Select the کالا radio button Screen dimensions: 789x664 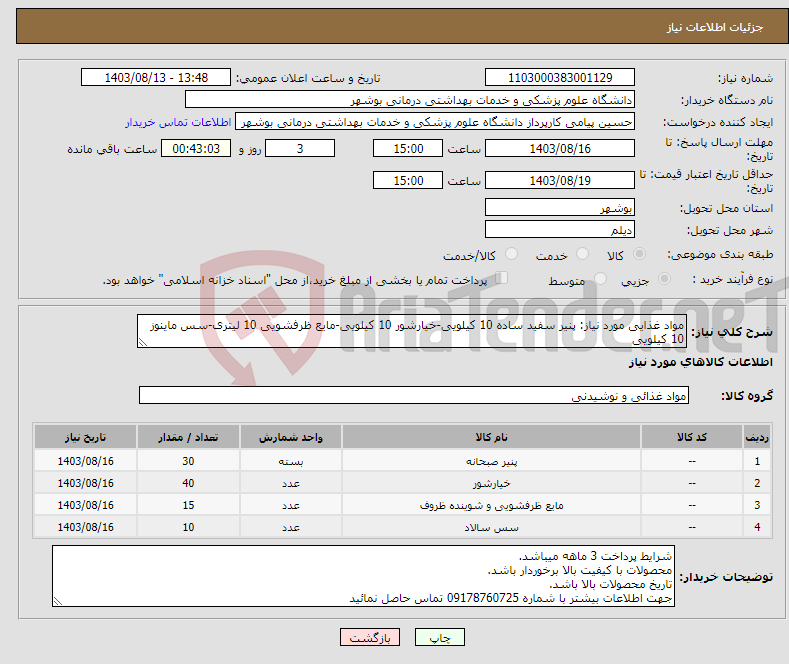click(639, 254)
